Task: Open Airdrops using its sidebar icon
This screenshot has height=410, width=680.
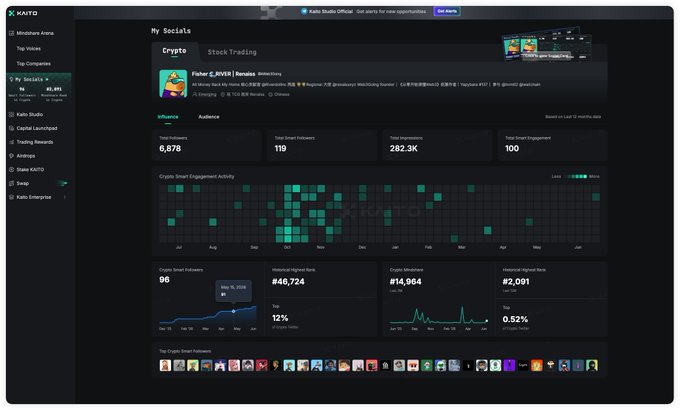Action: (x=12, y=156)
